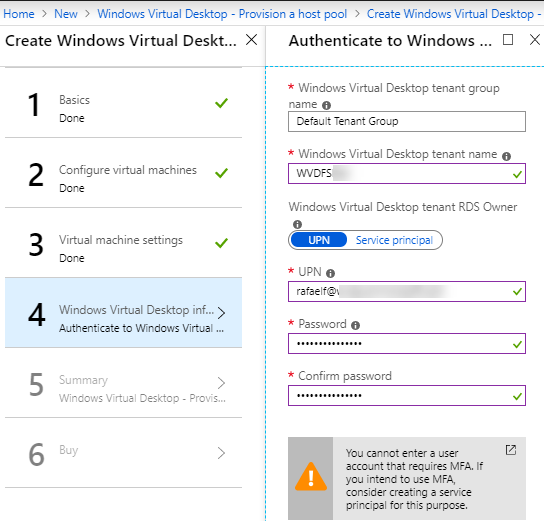Screen dimensions: 544x521
Task: Expand chevron on Windows Virtual Desktop info step
Action: [x=221, y=313]
